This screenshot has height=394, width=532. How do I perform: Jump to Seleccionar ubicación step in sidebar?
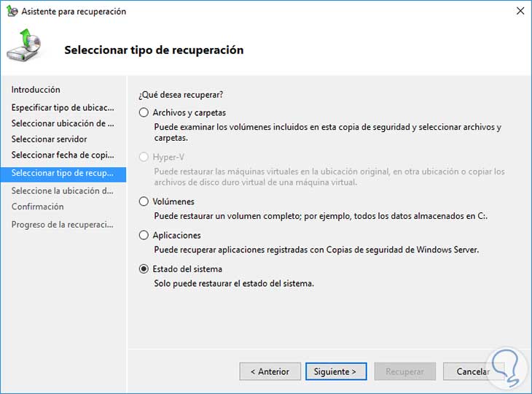click(62, 123)
